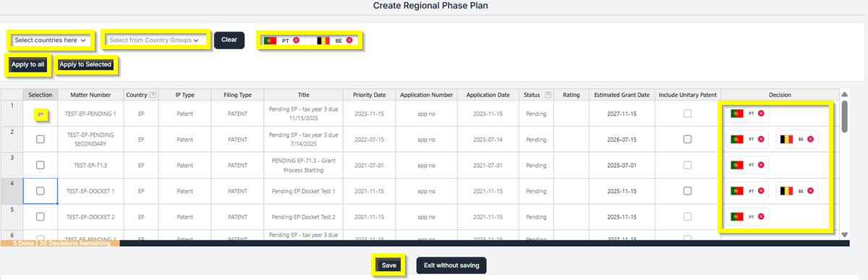The width and height of the screenshot is (868, 280).
Task: Click matter number TEST-EP-PENDING SECONDARY
Action: pyautogui.click(x=90, y=140)
